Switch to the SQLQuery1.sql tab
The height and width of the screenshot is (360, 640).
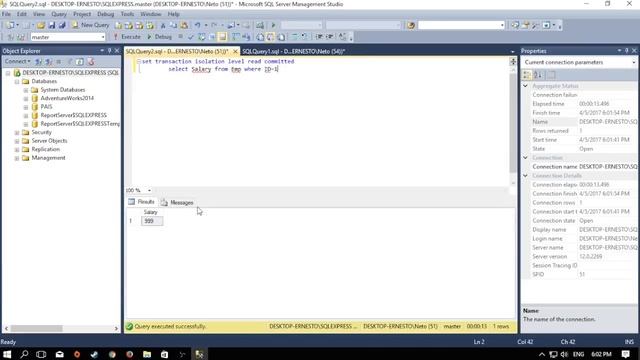pyautogui.click(x=293, y=51)
